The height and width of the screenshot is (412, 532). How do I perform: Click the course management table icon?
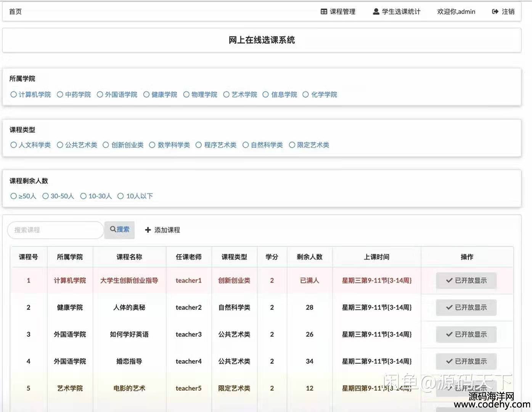(x=324, y=12)
